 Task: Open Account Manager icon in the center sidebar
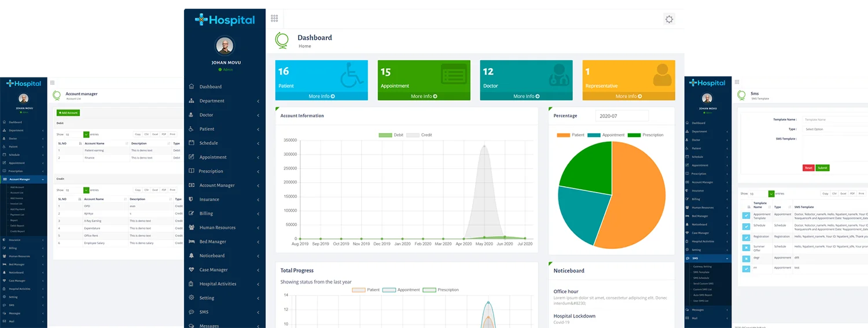click(192, 185)
